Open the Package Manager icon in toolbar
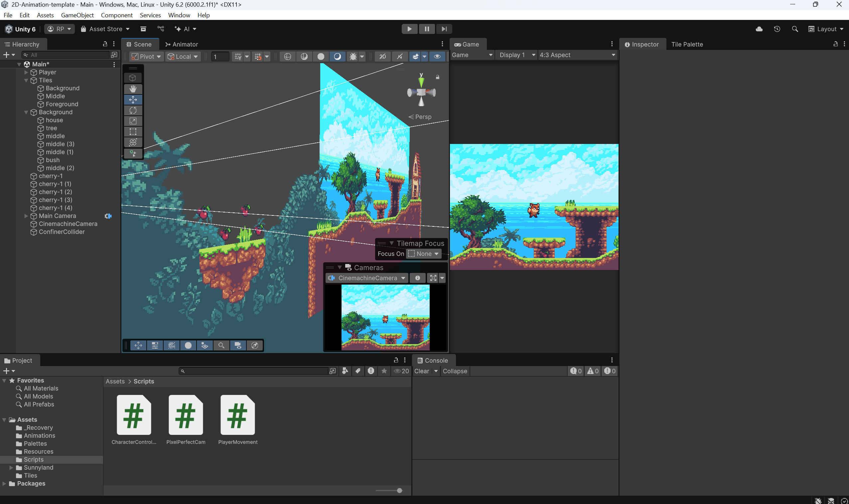Screen dimensions: 849x504 coord(143,29)
